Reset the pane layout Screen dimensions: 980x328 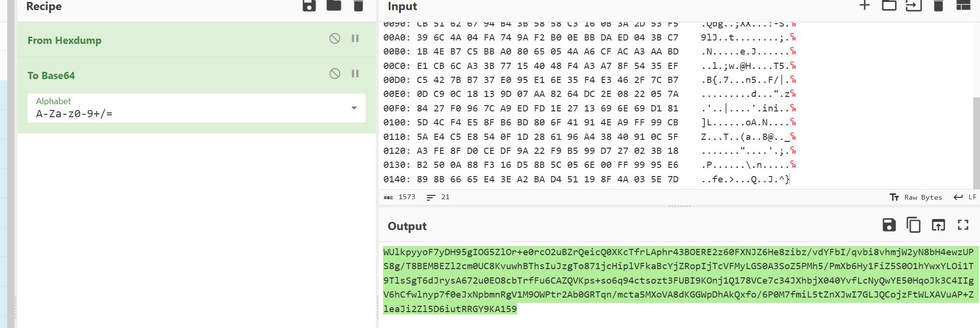(963, 6)
